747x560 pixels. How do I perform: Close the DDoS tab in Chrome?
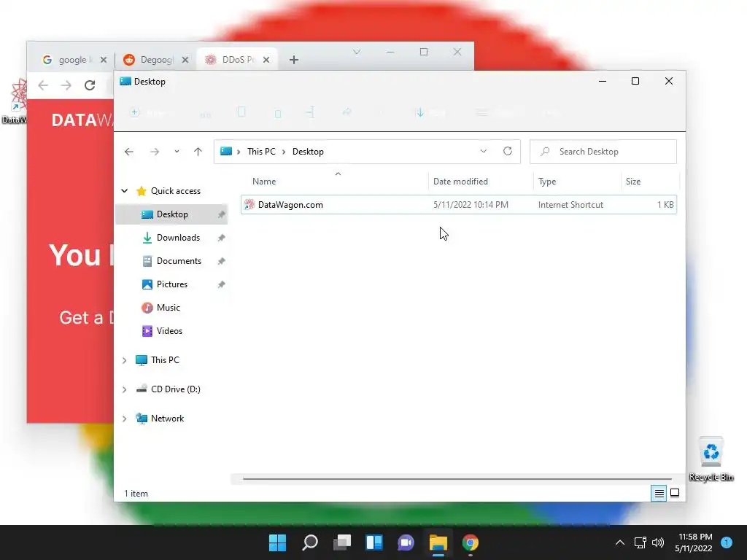(x=266, y=60)
